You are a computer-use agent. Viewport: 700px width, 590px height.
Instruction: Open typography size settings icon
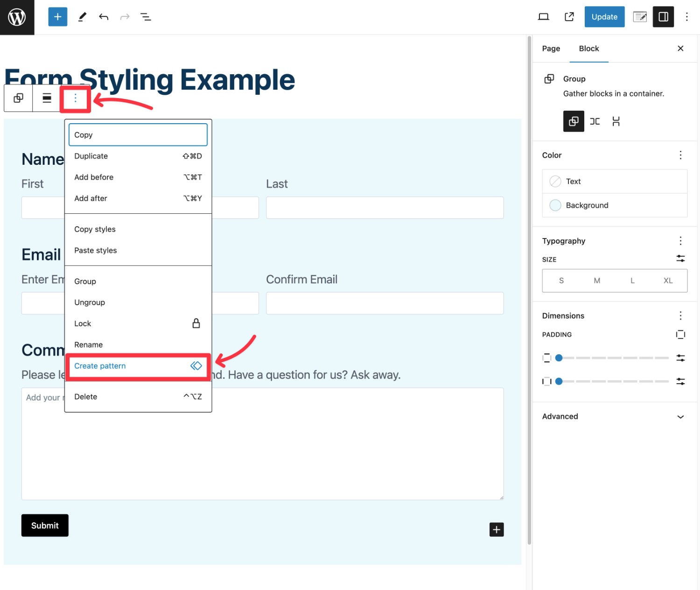[680, 258]
